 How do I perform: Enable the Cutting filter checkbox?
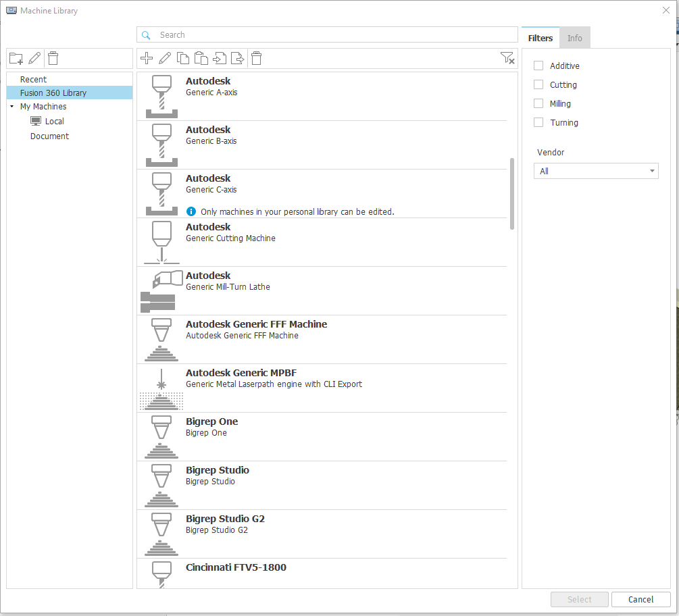pyautogui.click(x=538, y=84)
